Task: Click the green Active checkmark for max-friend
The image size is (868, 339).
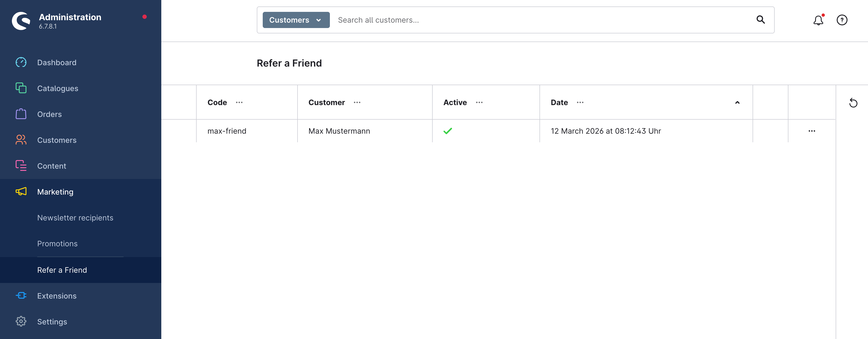Action: [447, 131]
